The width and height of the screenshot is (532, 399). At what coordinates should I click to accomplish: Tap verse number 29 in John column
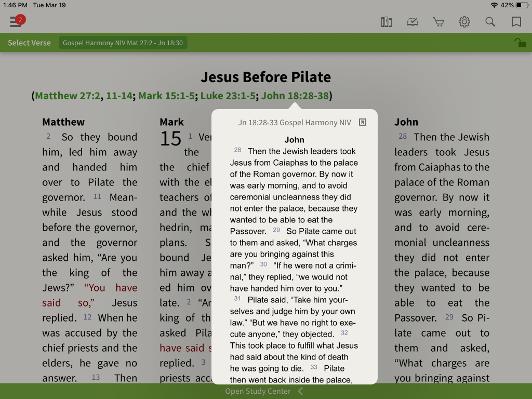pos(449,317)
